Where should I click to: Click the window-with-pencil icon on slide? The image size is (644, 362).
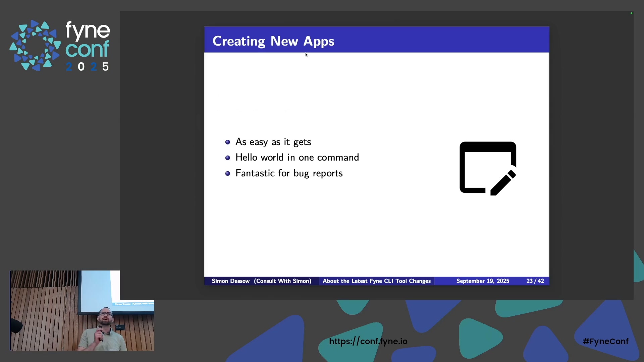(x=487, y=168)
